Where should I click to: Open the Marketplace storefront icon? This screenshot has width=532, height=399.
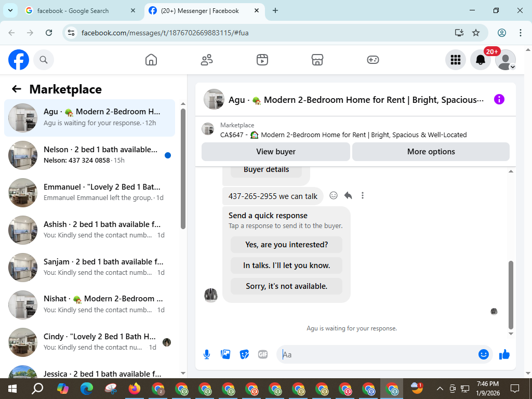click(317, 60)
